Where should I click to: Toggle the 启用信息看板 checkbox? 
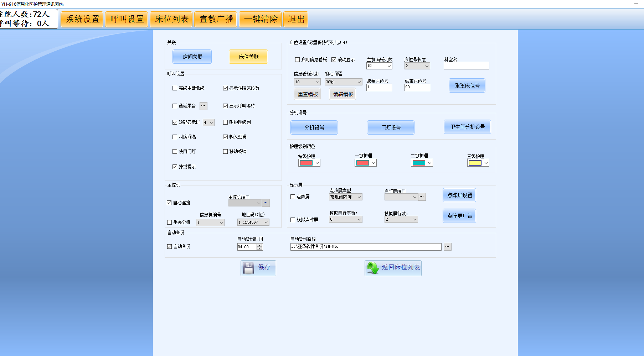[297, 60]
